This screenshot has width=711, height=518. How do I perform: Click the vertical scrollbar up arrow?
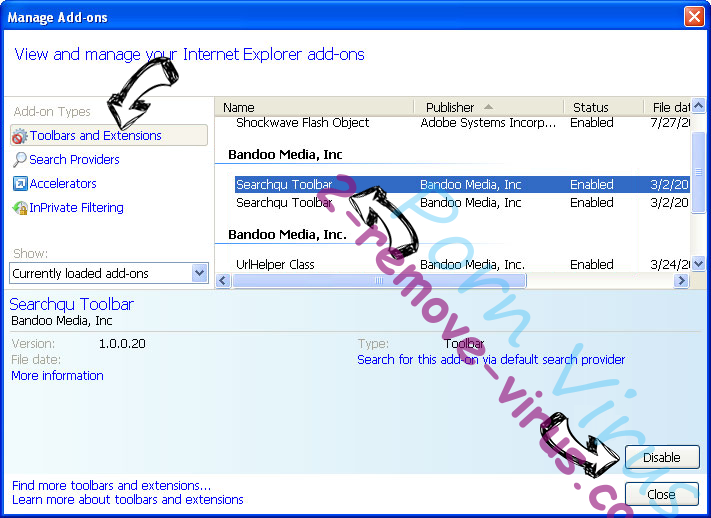point(699,106)
